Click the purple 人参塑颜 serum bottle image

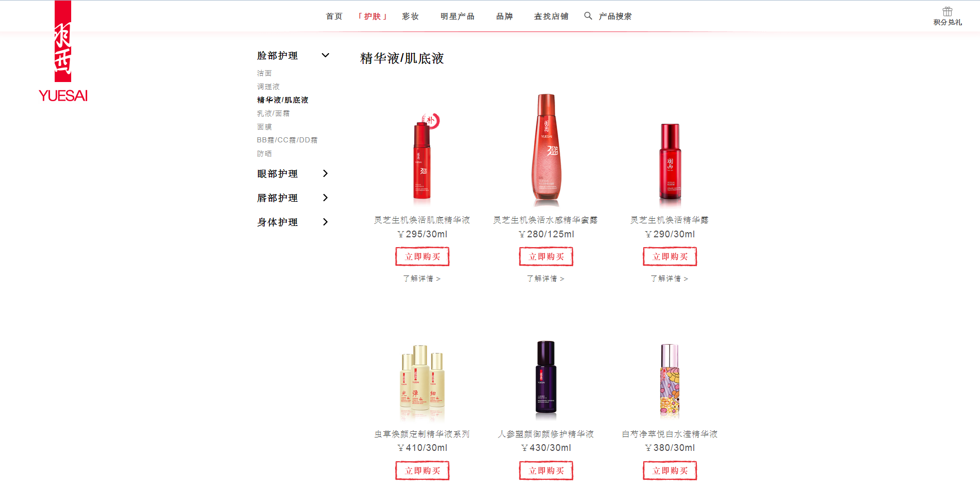546,378
